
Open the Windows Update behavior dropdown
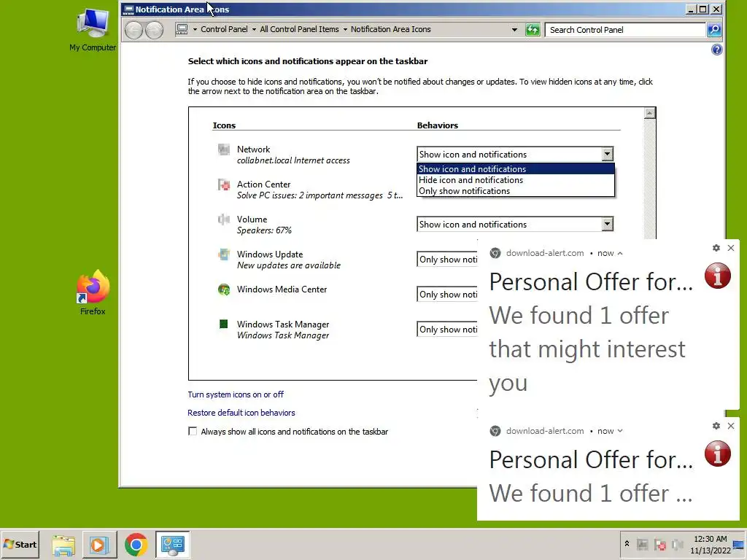pyautogui.click(x=447, y=260)
